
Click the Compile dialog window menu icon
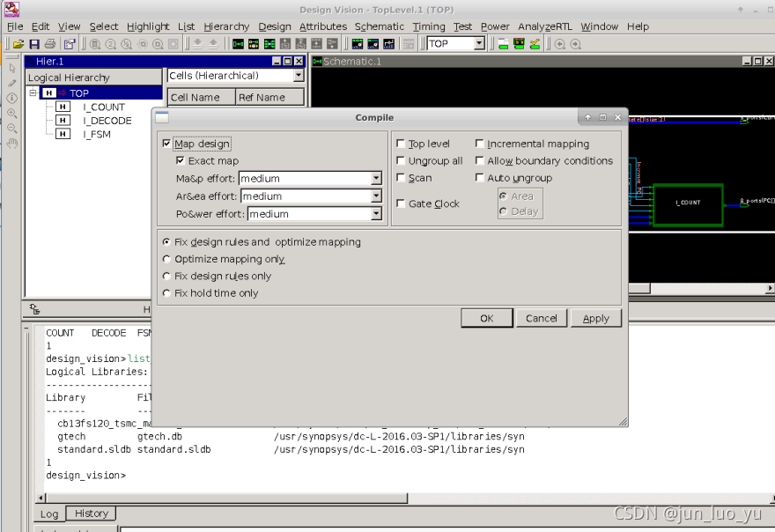click(x=162, y=117)
